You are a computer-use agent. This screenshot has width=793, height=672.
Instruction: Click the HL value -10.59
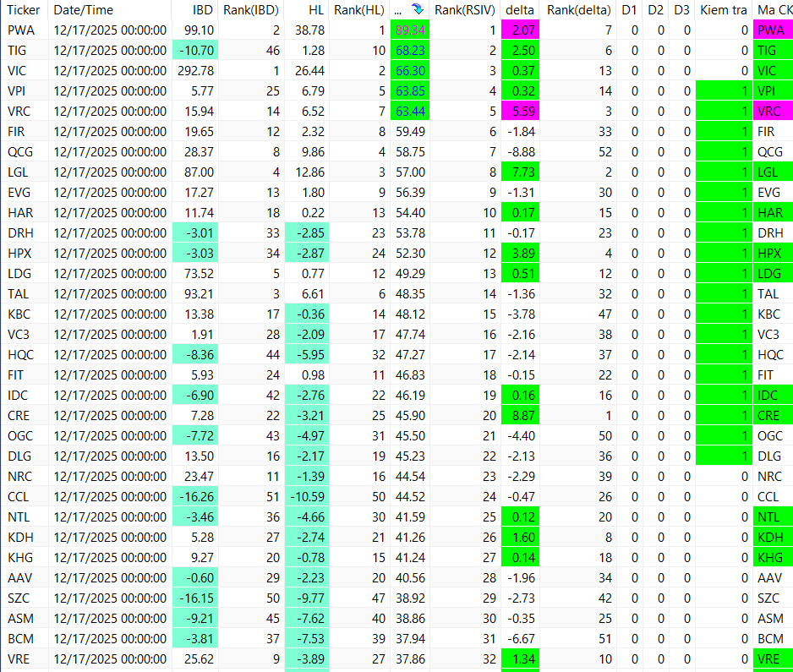click(307, 496)
